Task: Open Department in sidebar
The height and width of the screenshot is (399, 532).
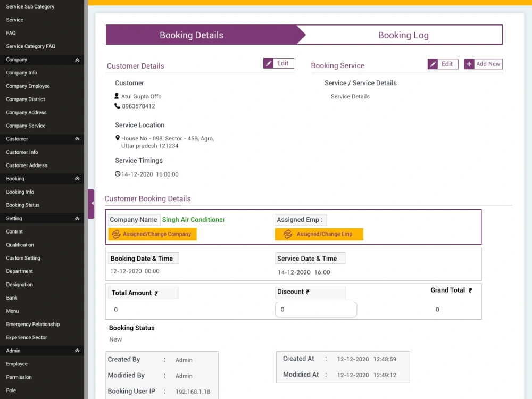Action: click(x=19, y=271)
